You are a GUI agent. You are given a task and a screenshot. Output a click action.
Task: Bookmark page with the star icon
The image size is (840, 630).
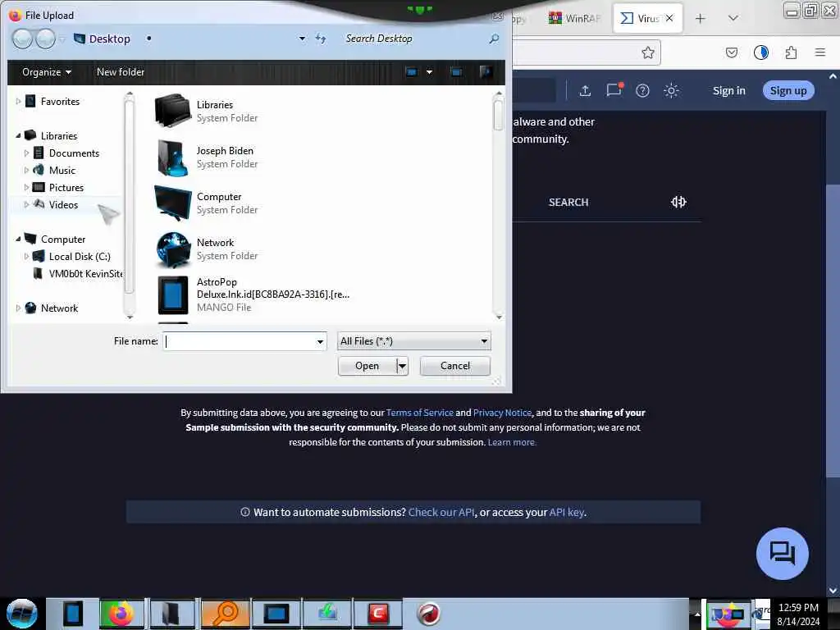point(648,52)
